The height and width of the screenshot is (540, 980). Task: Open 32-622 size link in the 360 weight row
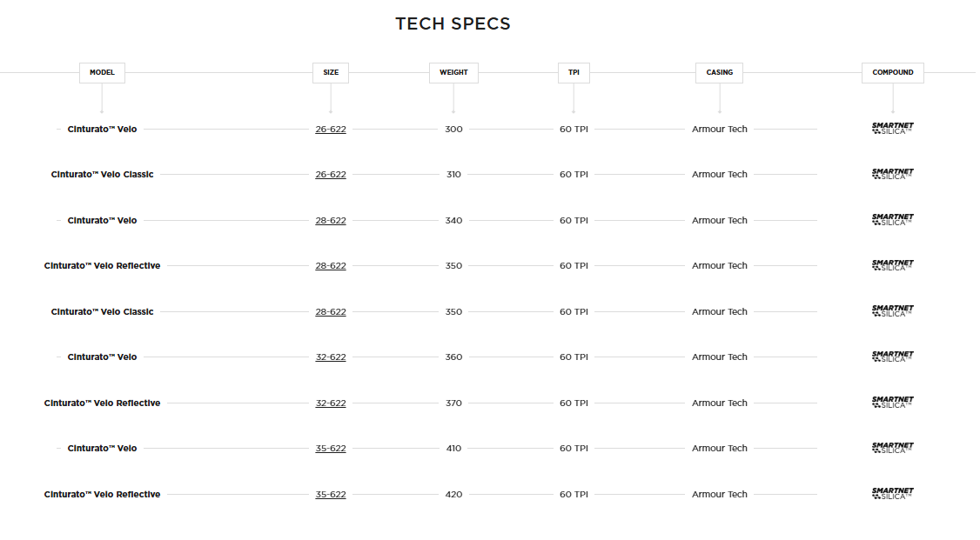330,357
